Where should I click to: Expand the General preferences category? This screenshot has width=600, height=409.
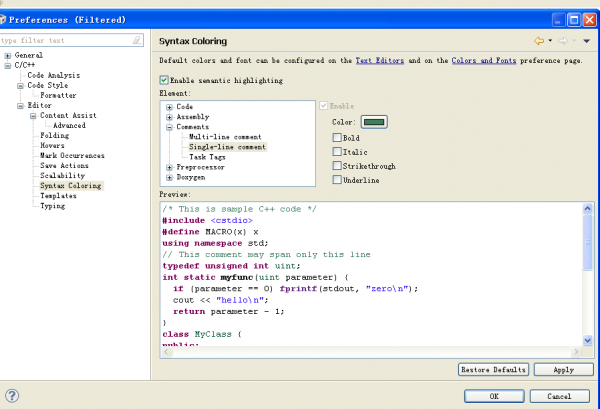point(8,55)
